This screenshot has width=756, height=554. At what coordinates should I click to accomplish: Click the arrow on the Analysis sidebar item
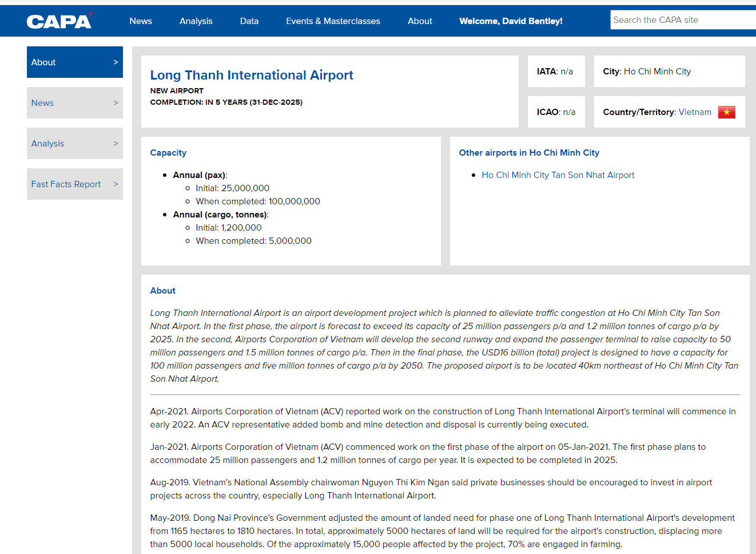click(116, 144)
